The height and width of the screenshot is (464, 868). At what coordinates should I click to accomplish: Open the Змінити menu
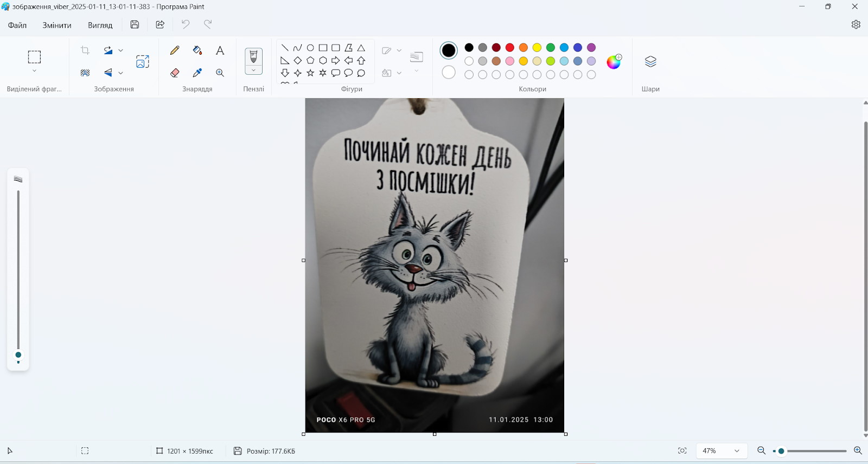[x=57, y=25]
